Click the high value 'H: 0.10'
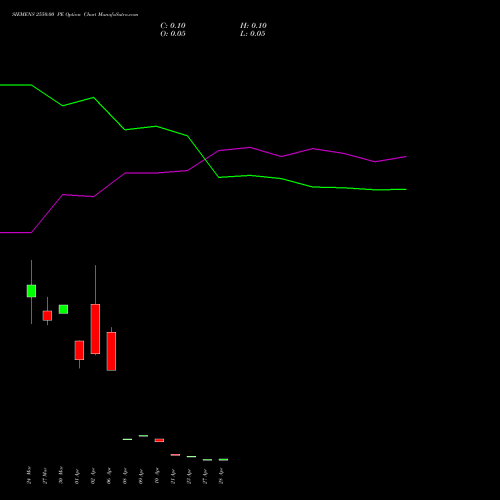500x500 pixels. (x=253, y=26)
